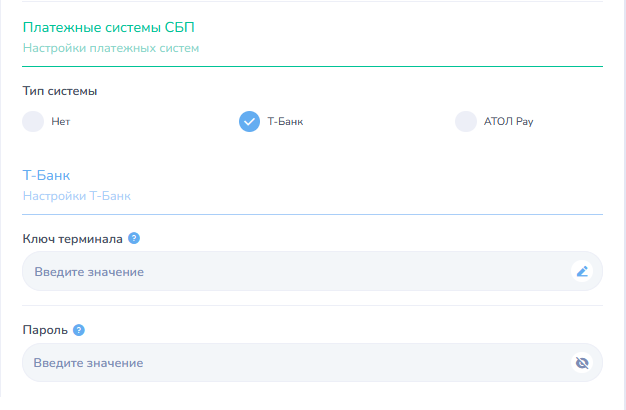Click the Нет option label text
626x410 pixels.
pos(61,121)
